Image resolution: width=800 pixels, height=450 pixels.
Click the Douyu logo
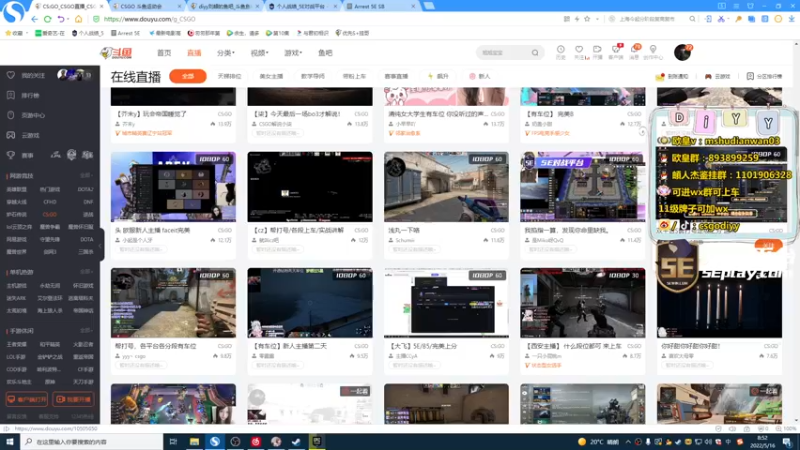[117, 53]
